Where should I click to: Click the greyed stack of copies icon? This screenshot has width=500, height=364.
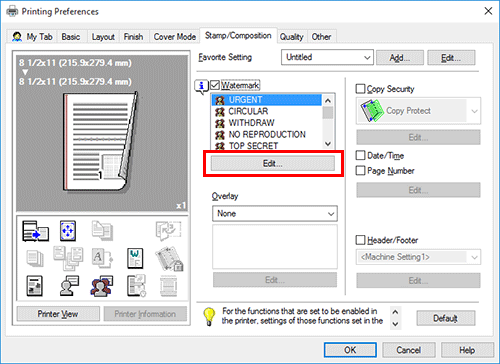click(35, 259)
